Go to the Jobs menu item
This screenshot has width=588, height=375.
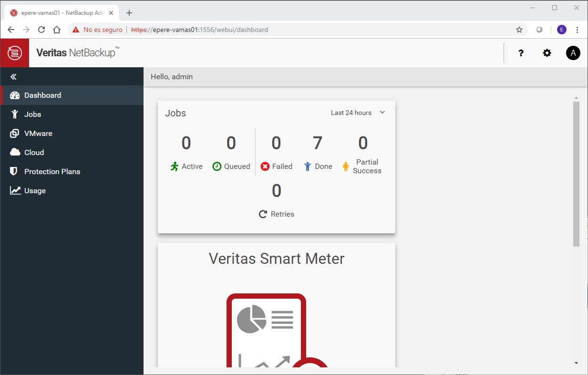72,115
